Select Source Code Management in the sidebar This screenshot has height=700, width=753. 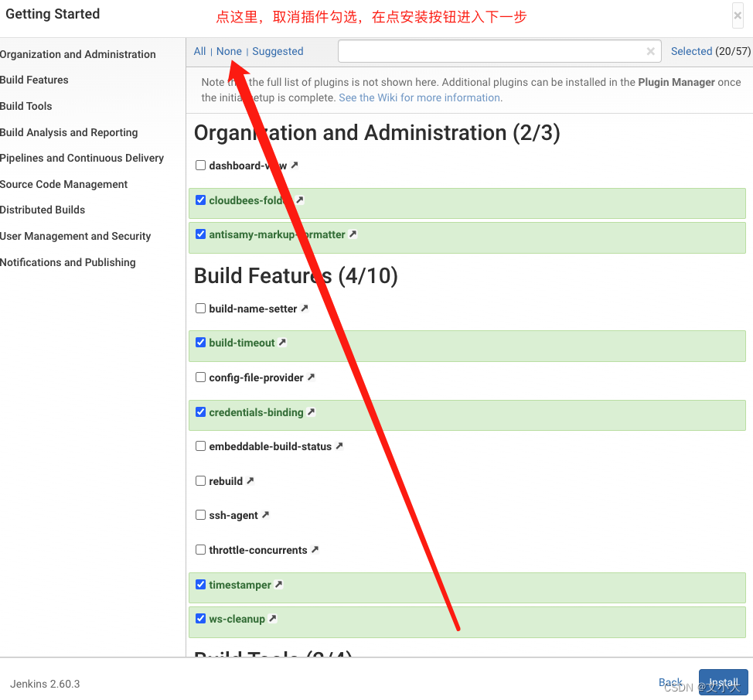click(64, 184)
